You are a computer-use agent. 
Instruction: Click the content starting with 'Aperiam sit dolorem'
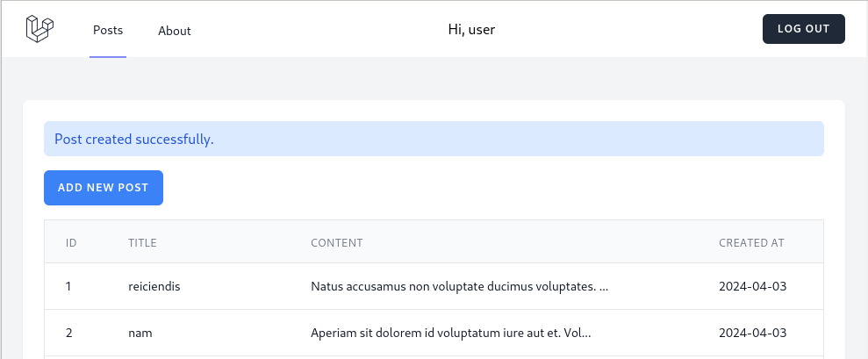click(x=450, y=333)
